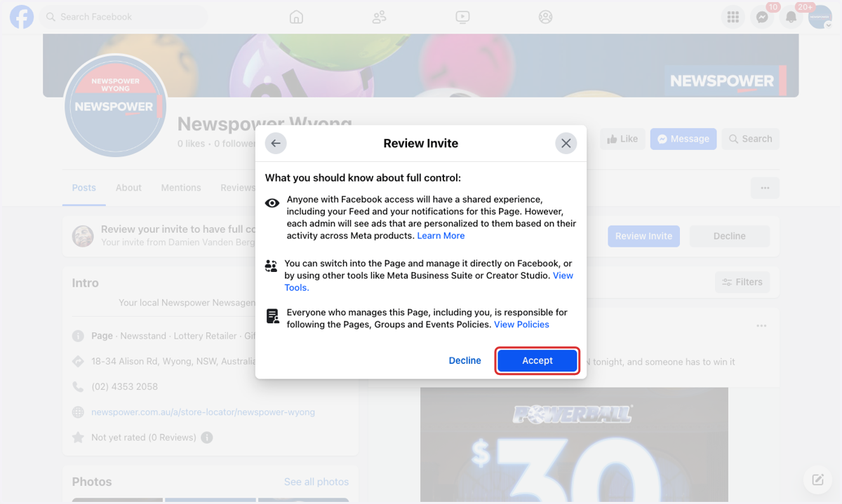This screenshot has height=504, width=842.
Task: Open the Home feed icon
Action: click(x=296, y=17)
